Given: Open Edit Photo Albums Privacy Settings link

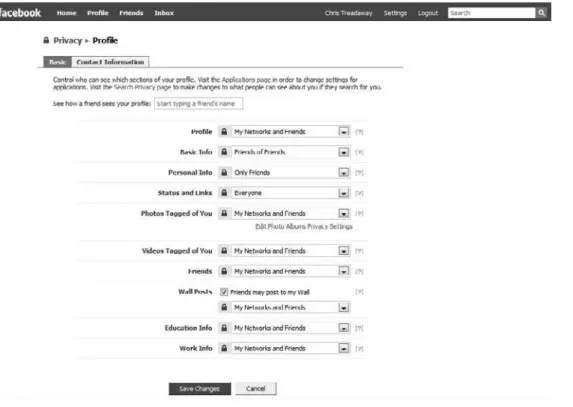Looking at the screenshot, I should pyautogui.click(x=304, y=227).
